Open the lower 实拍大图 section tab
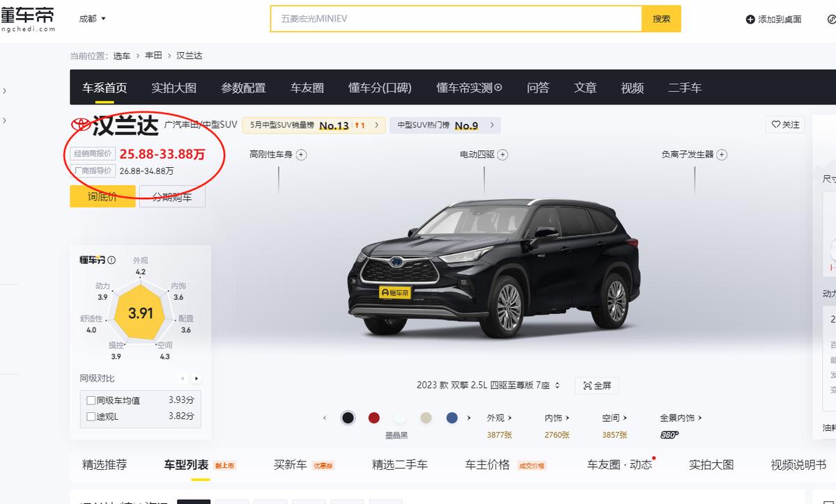This screenshot has width=836, height=504. (711, 464)
